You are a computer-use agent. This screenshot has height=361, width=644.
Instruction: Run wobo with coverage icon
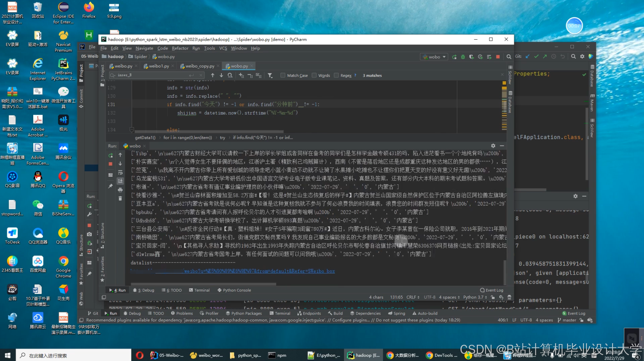click(x=472, y=57)
